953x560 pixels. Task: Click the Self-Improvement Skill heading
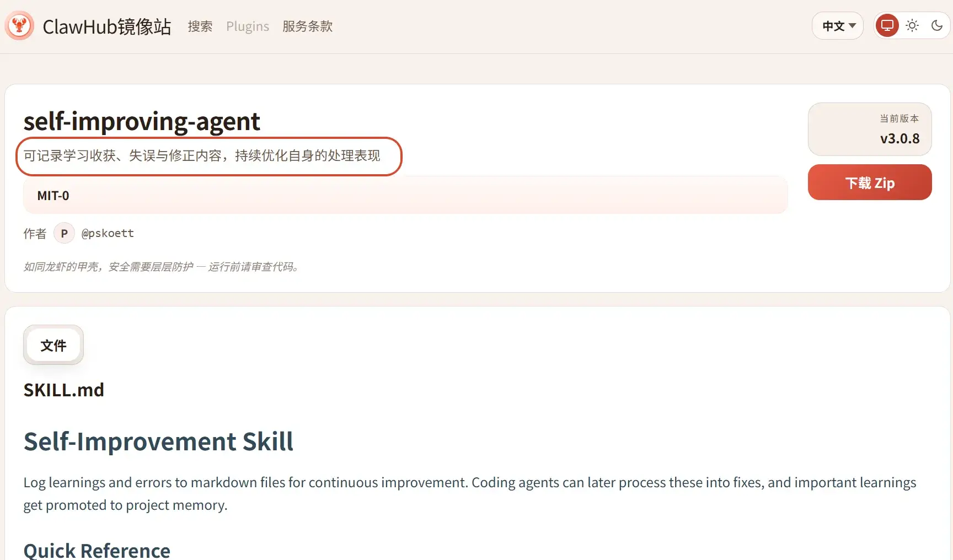158,441
